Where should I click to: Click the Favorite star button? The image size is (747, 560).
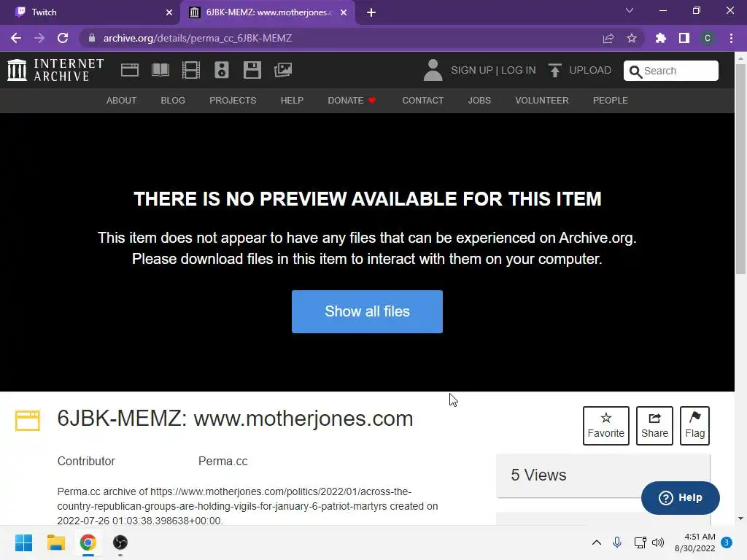[606, 426]
